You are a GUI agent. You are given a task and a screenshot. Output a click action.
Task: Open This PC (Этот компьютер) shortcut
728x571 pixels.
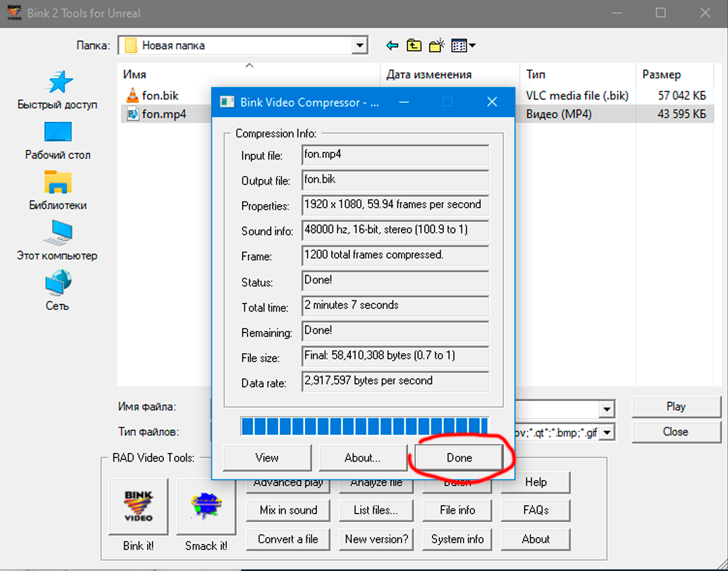(x=57, y=241)
